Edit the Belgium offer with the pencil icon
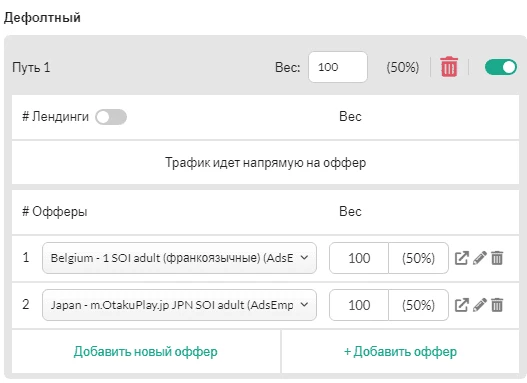The image size is (527, 383). 480,258
